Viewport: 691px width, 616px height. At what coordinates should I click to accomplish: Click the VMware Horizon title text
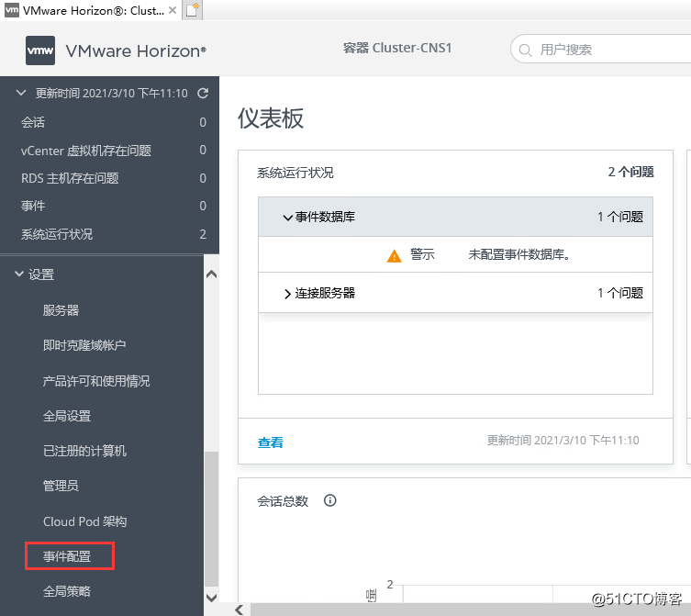point(136,50)
